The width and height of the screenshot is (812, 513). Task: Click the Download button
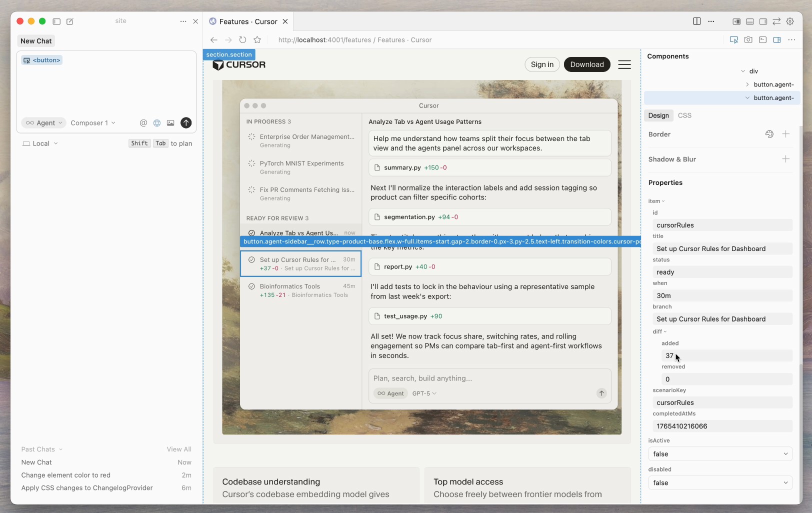point(586,64)
